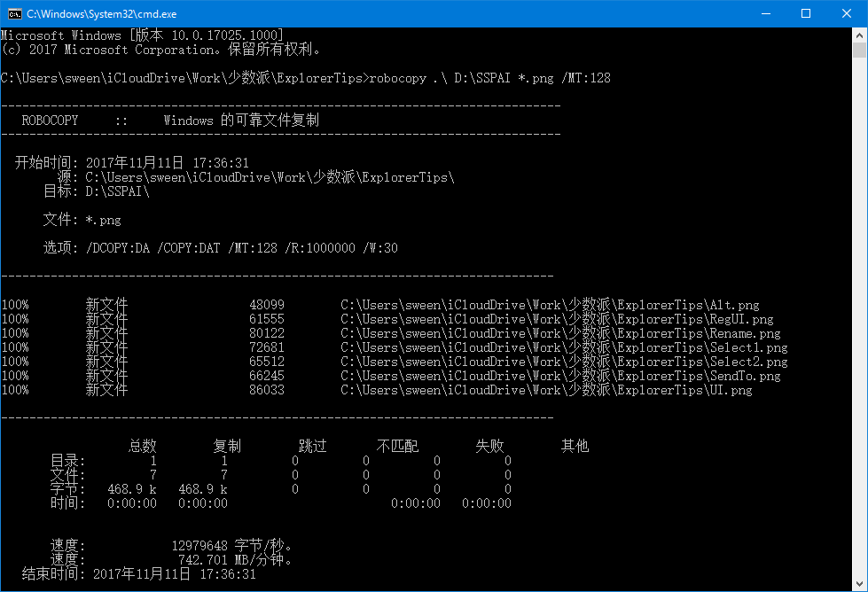Click the SendTo.png file path row
This screenshot has width=868, height=592.
pyautogui.click(x=560, y=377)
